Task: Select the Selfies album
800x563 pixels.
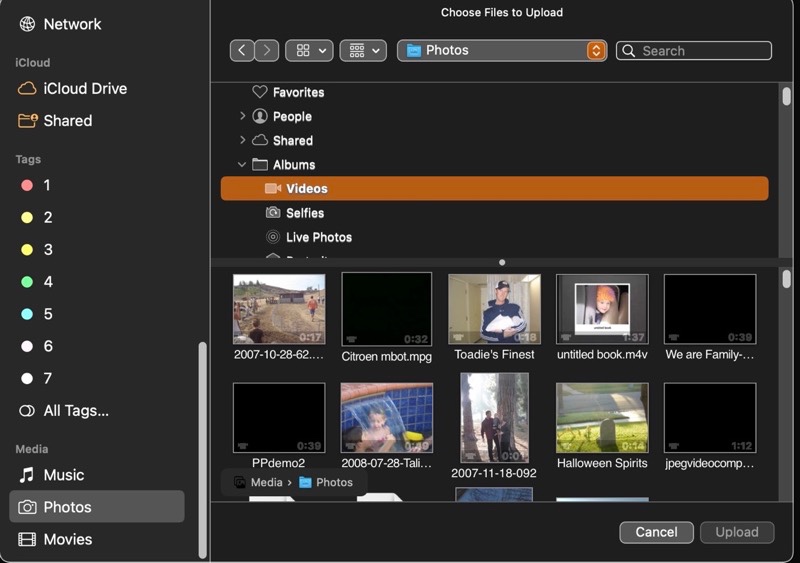Action: [x=304, y=213]
